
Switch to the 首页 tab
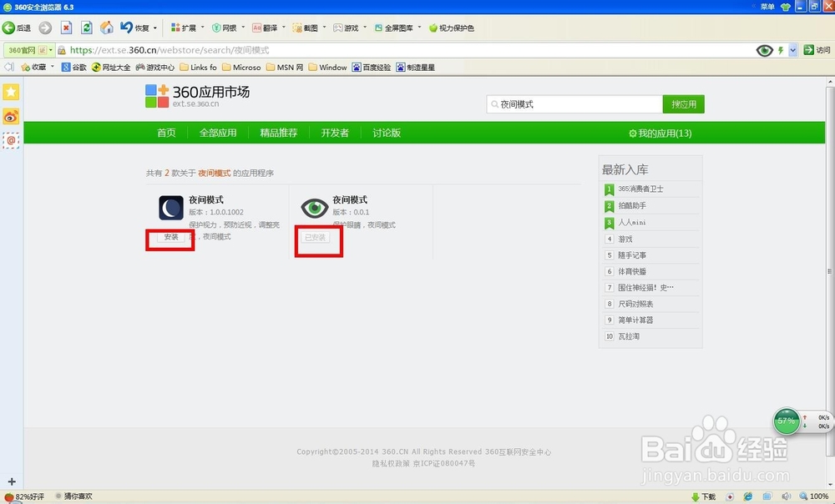pos(166,133)
